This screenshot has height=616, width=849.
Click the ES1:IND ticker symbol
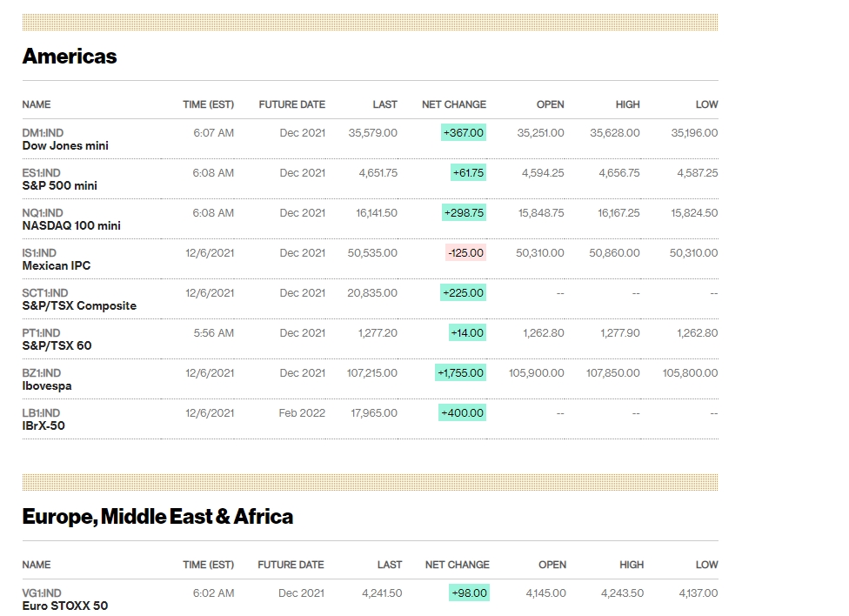pos(41,173)
